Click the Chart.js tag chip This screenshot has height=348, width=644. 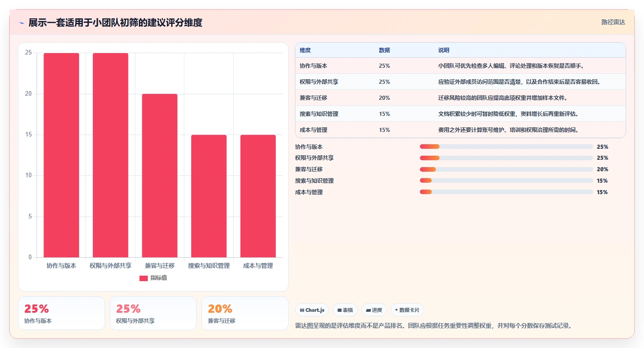[312, 310]
